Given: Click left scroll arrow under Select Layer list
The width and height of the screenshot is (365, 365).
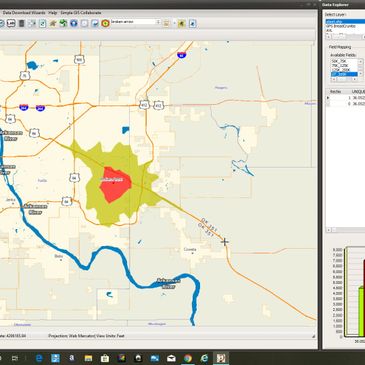Looking at the screenshot, I should tap(328, 36).
